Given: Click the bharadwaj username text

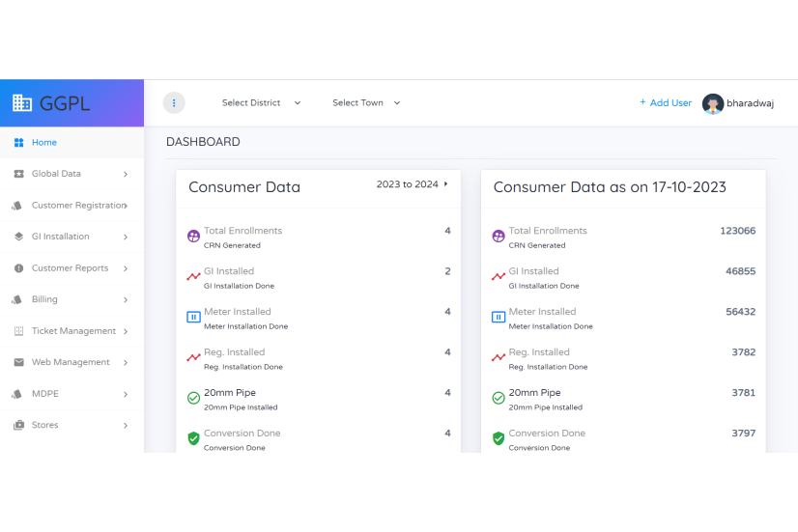Looking at the screenshot, I should coord(750,103).
